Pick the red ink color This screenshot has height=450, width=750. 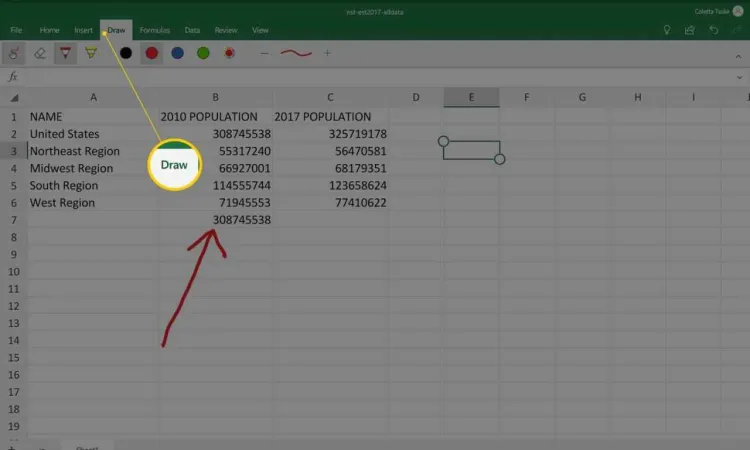pos(152,53)
